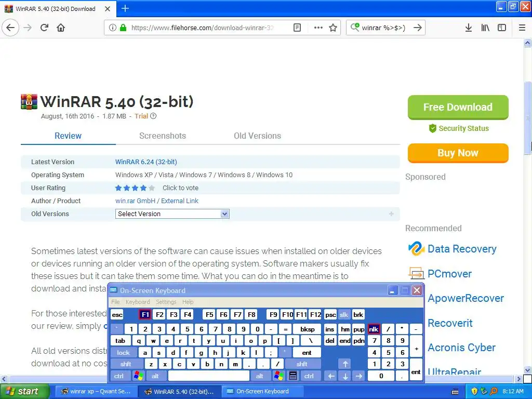Viewport: 532px width, 399px height.
Task: Switch to the Review tab
Action: click(x=68, y=136)
